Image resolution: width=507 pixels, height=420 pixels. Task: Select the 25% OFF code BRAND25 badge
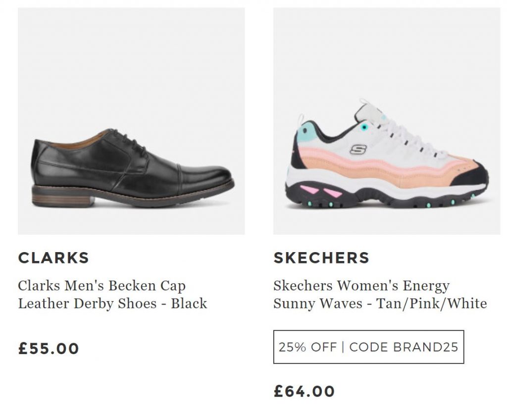[368, 347]
